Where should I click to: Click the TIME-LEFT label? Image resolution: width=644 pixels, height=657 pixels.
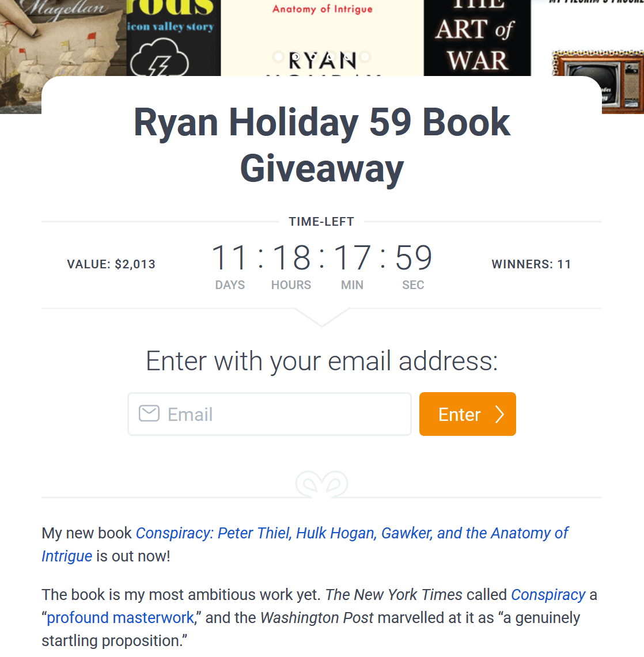click(321, 222)
